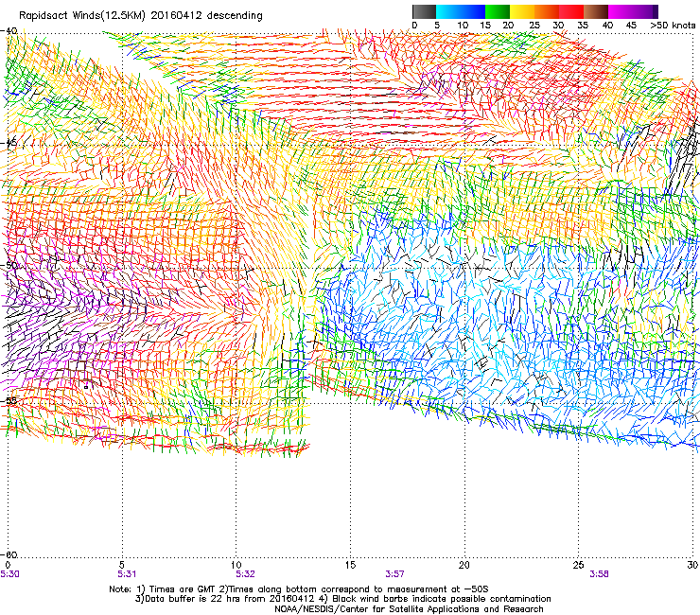Click the purple '5:30' pass time label
The width and height of the screenshot is (700, 615).
click(9, 574)
